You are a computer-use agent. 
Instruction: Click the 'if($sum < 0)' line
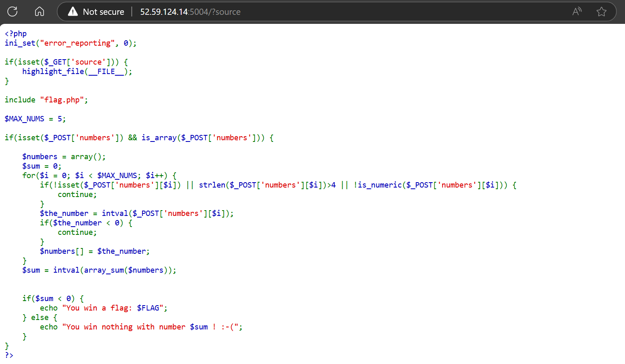(53, 299)
